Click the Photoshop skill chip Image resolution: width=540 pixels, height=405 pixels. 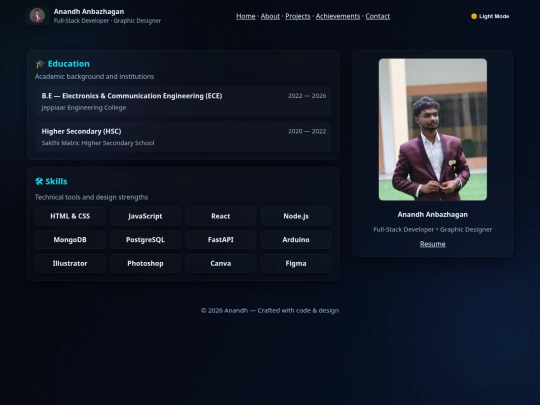145,263
